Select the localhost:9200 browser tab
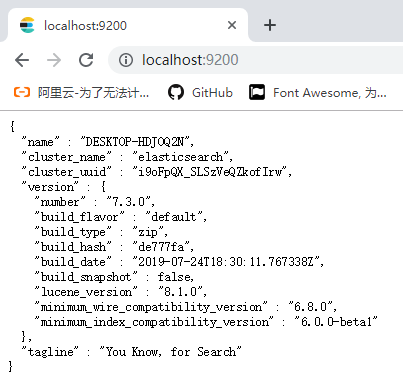This screenshot has width=403, height=387. pyautogui.click(x=128, y=25)
